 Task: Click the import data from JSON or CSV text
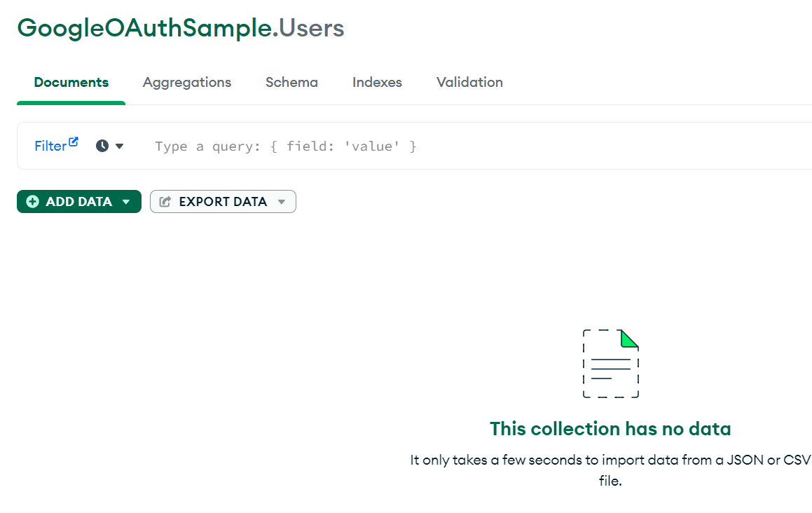610,470
